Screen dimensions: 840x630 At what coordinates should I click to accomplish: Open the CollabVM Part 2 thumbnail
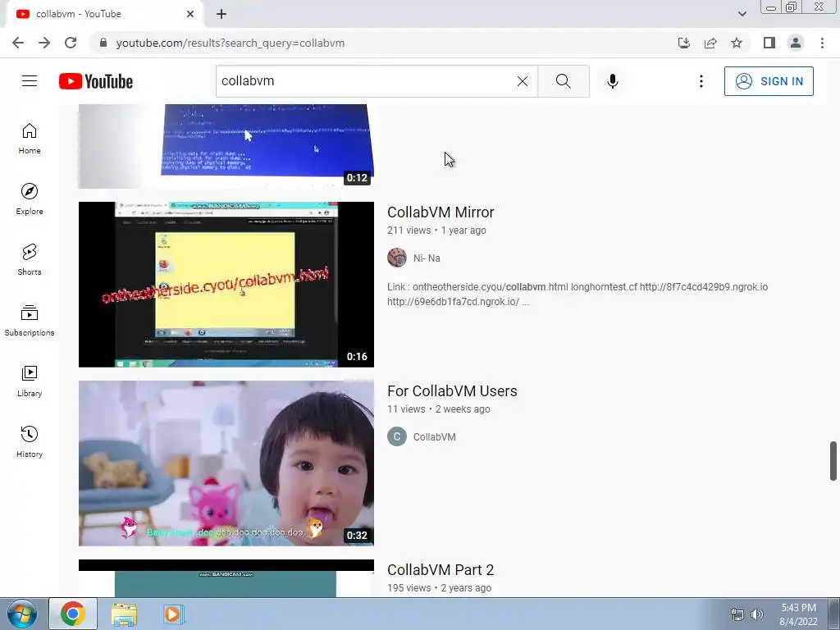point(226,578)
